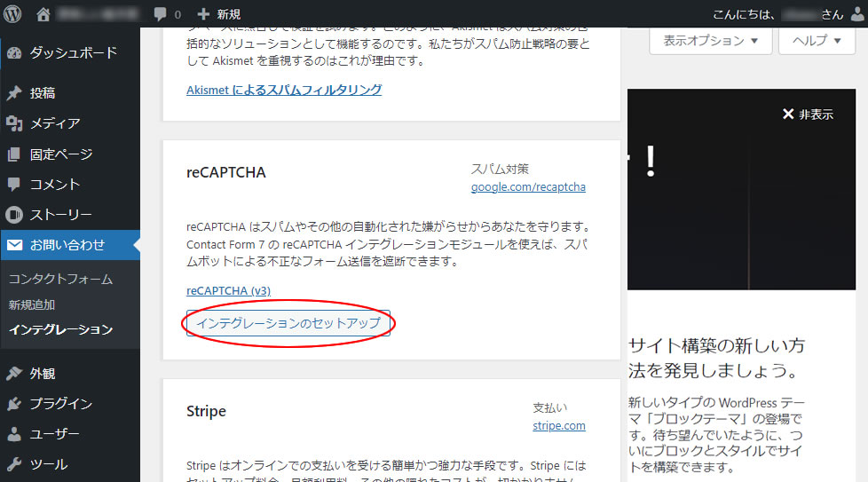Screen dimensions: 868x482
Task: Click the plus icon beside 新規
Action: [x=203, y=14]
